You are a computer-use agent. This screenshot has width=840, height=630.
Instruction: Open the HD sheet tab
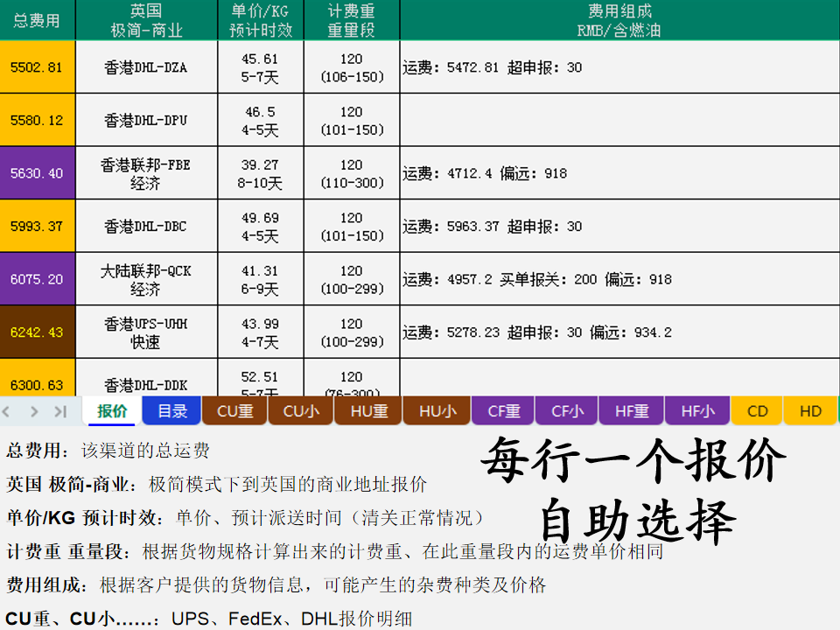[811, 411]
